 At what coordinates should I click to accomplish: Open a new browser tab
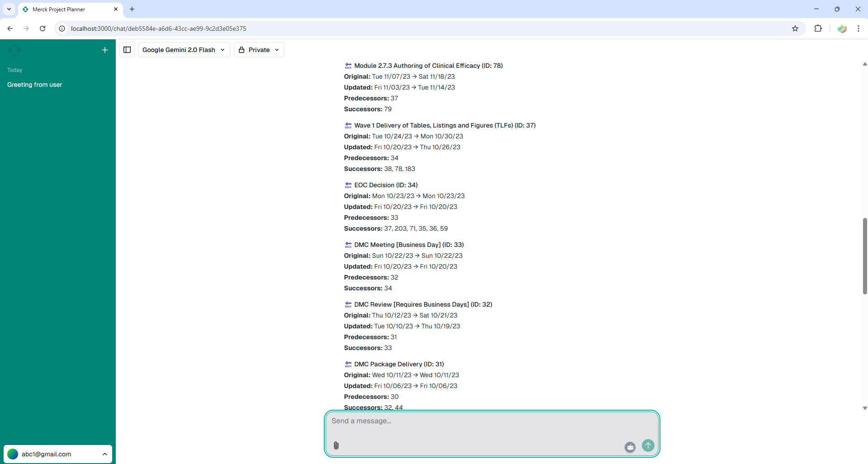point(132,9)
